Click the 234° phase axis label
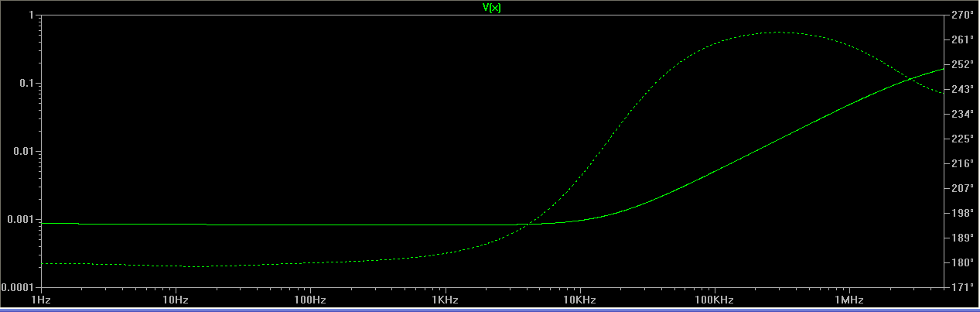The width and height of the screenshot is (980, 312). (x=961, y=114)
